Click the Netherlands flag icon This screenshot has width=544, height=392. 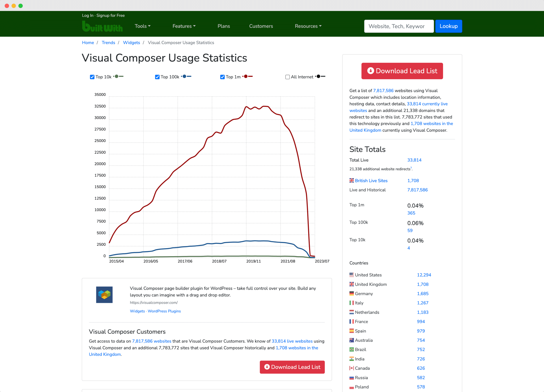click(351, 312)
